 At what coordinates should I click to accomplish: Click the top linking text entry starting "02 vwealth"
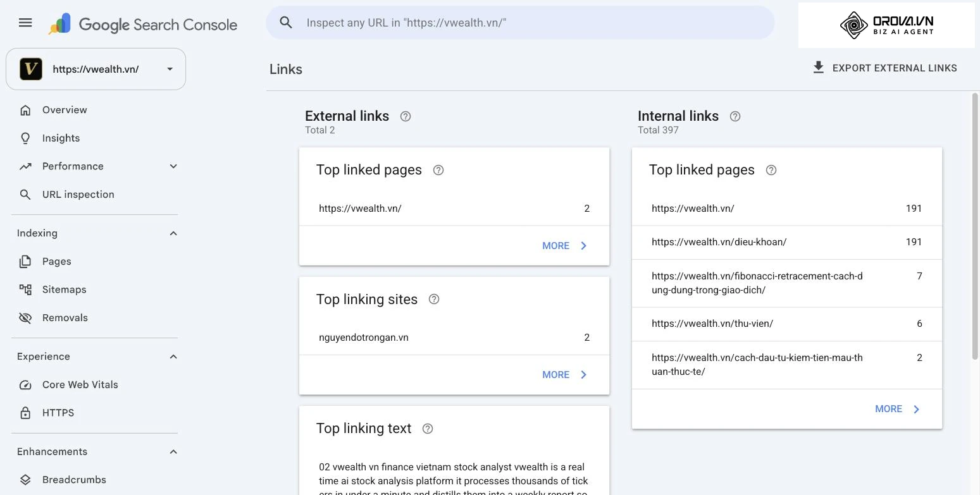coord(454,480)
